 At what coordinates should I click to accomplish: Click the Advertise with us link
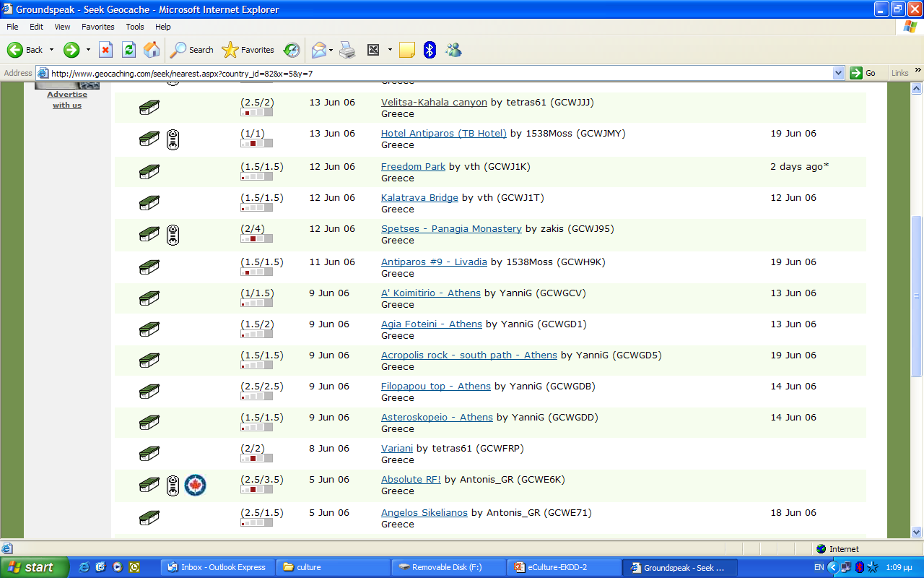(67, 100)
